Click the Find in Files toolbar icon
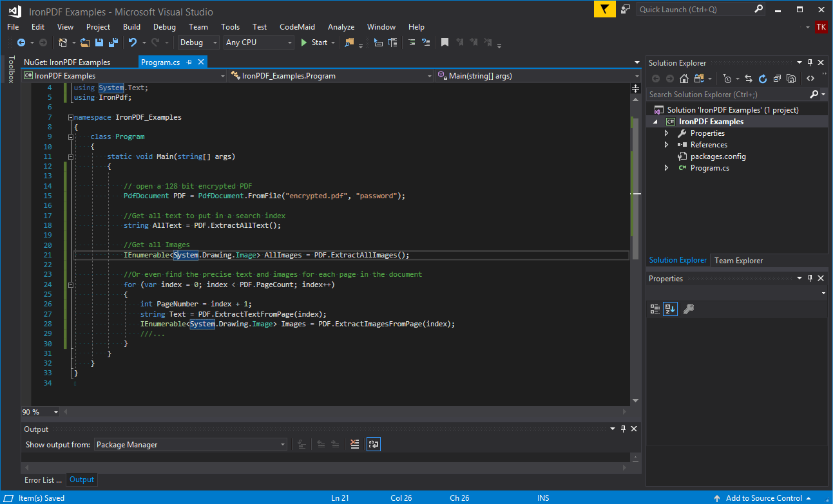The width and height of the screenshot is (833, 504). pos(349,42)
